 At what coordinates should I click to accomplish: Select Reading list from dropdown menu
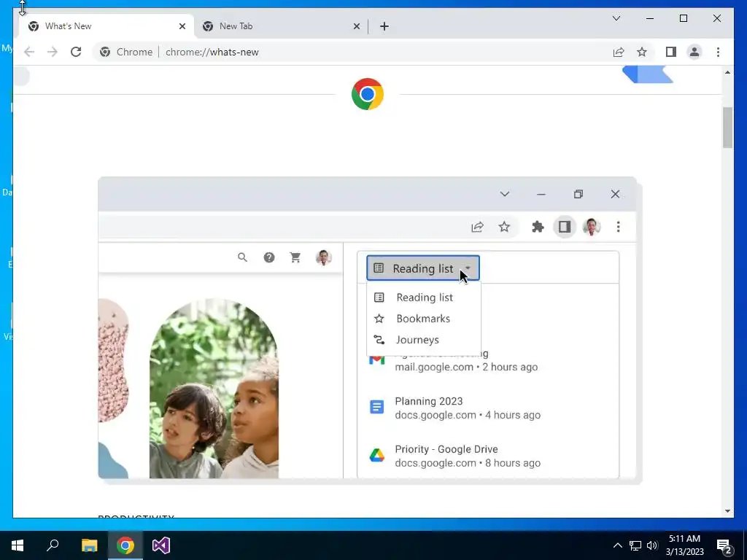424,297
